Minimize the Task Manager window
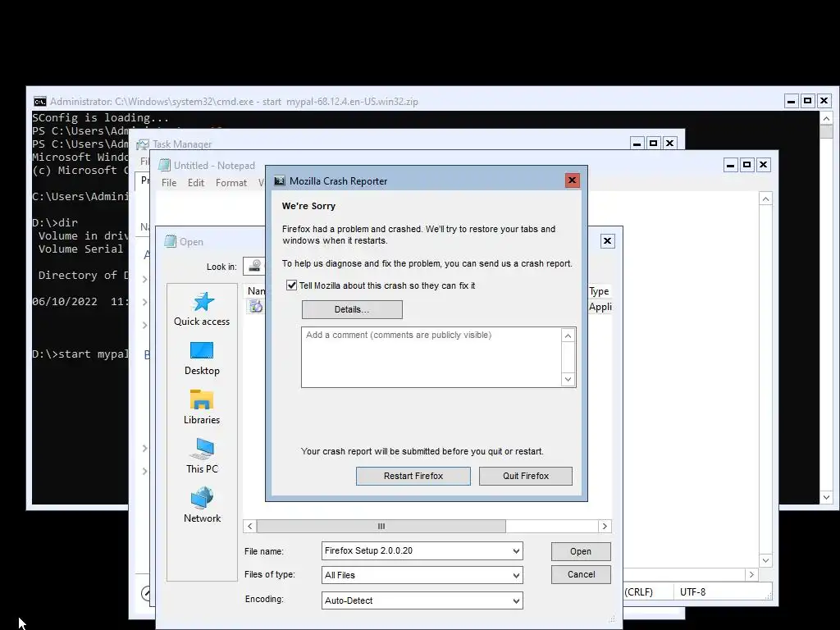 click(x=637, y=143)
